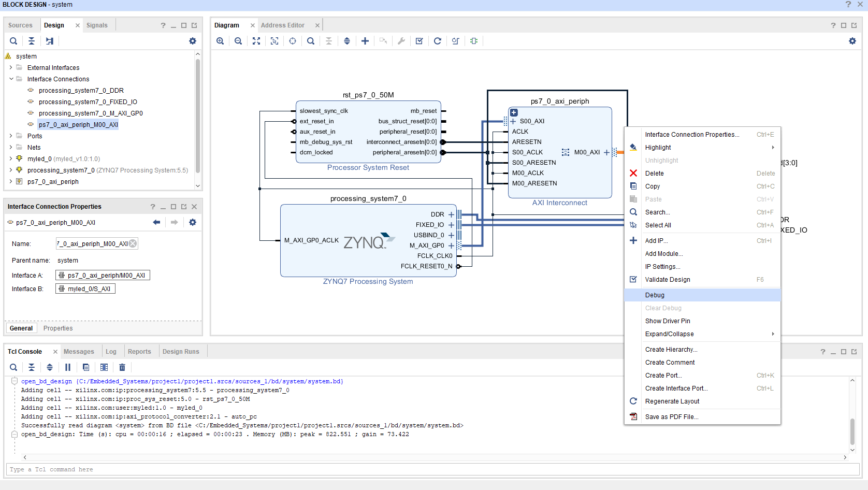Expand the ps7_0_axi_periph block plus button

pyautogui.click(x=514, y=112)
